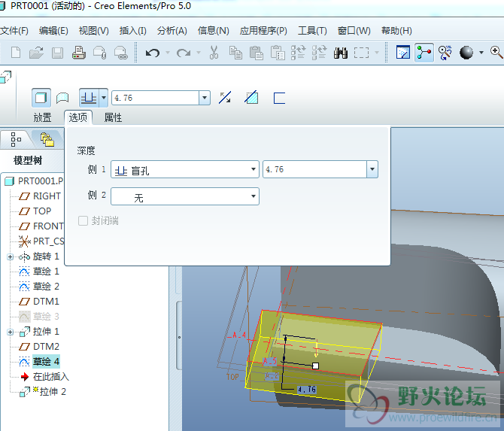Select extrude as solid icon
Viewport: 504px width, 431px height.
pyautogui.click(x=41, y=98)
